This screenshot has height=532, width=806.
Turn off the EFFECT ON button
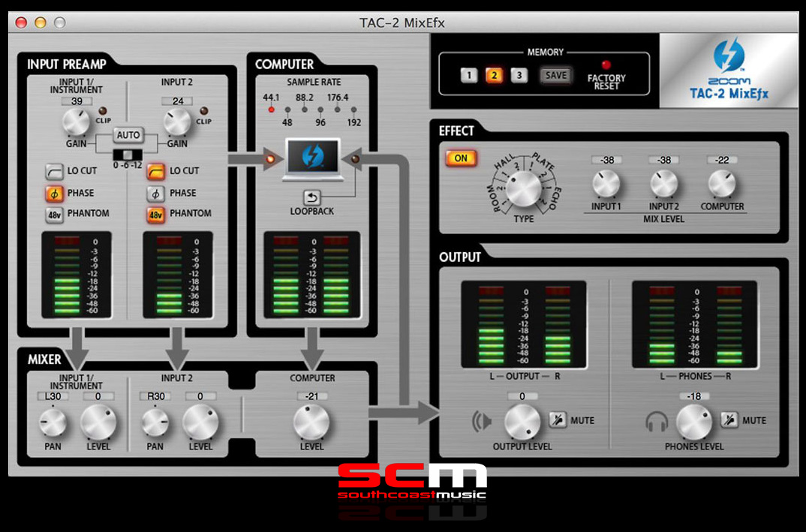(461, 158)
